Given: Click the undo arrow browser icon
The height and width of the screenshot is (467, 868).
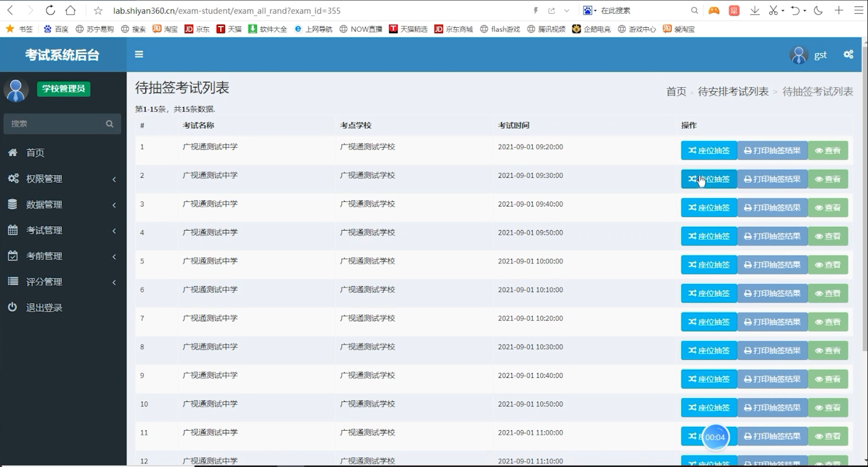Looking at the screenshot, I should 795,10.
